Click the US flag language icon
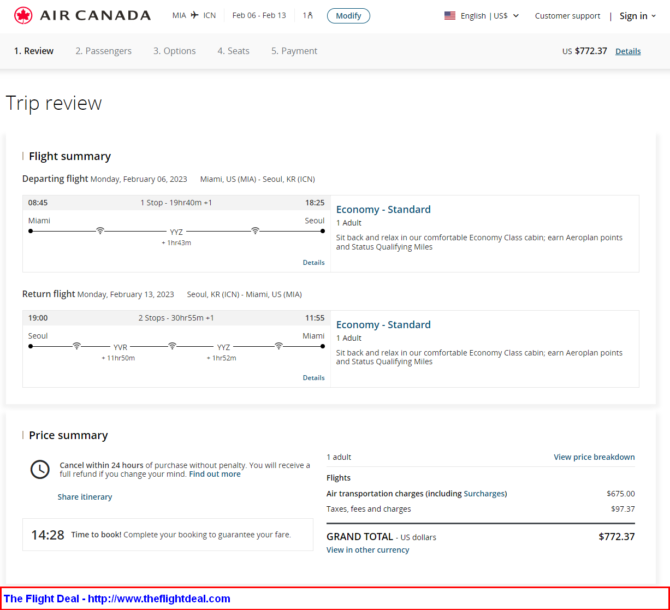The image size is (670, 610). pos(450,16)
